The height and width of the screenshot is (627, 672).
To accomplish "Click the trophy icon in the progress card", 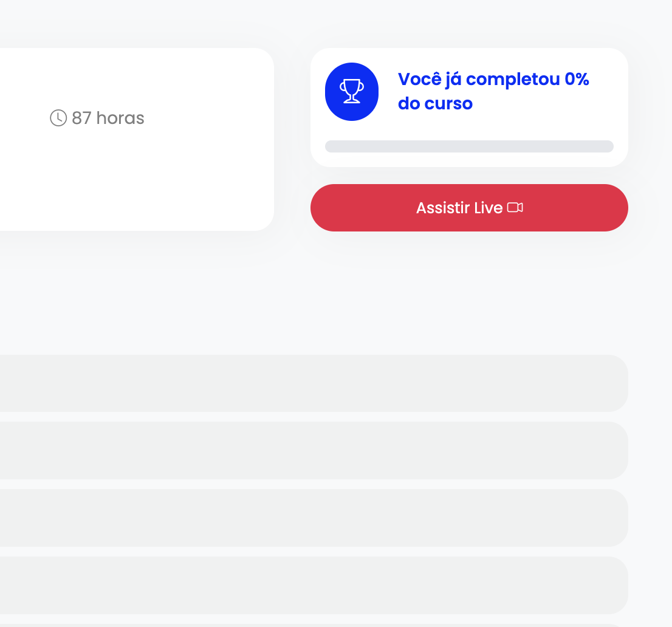I will [352, 92].
